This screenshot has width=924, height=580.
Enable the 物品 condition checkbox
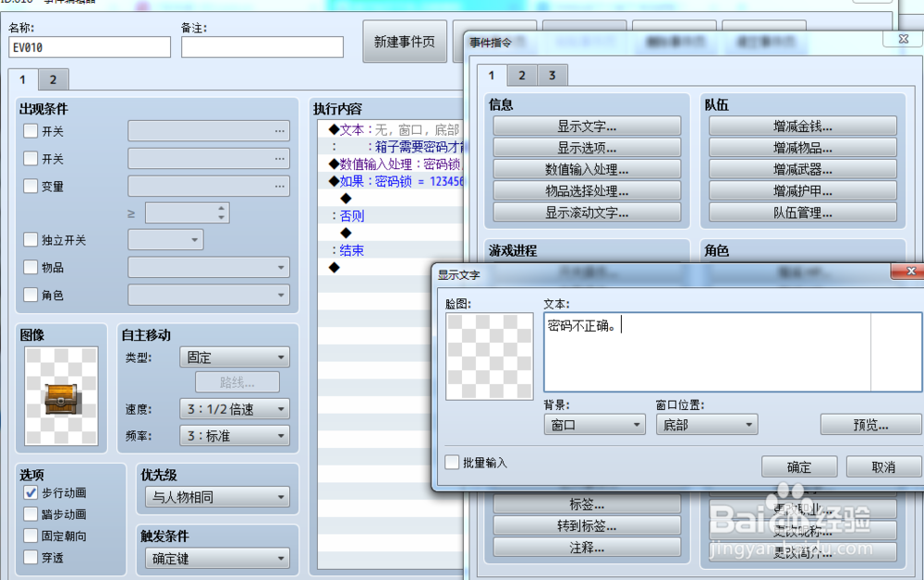(30, 267)
